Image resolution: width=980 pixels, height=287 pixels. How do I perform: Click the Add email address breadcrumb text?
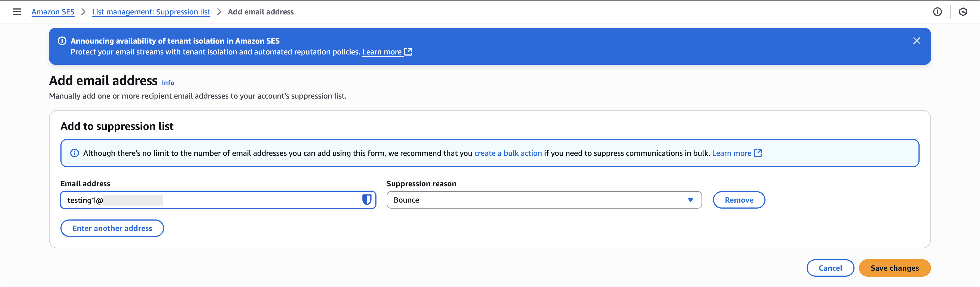click(261, 12)
